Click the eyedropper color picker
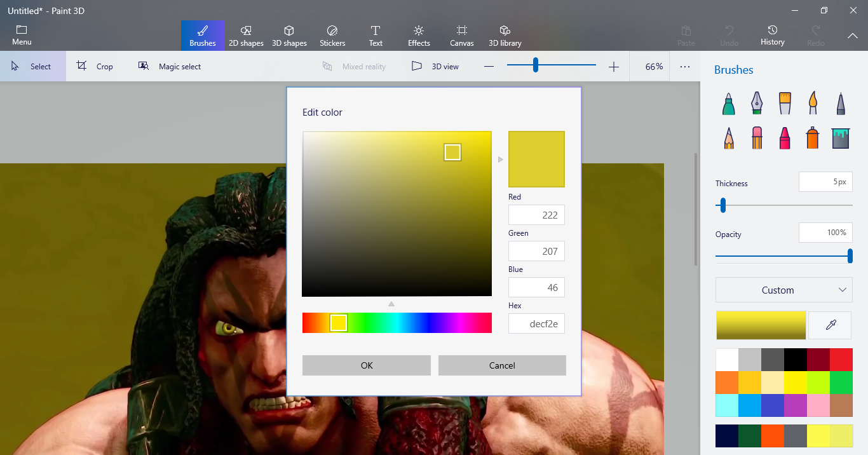The height and width of the screenshot is (455, 868). [831, 325]
